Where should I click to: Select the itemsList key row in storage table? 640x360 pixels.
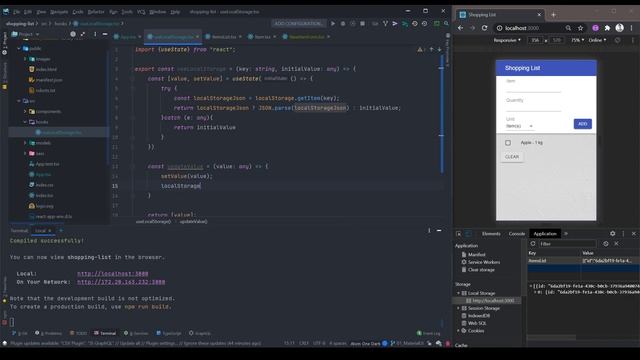tap(583, 260)
